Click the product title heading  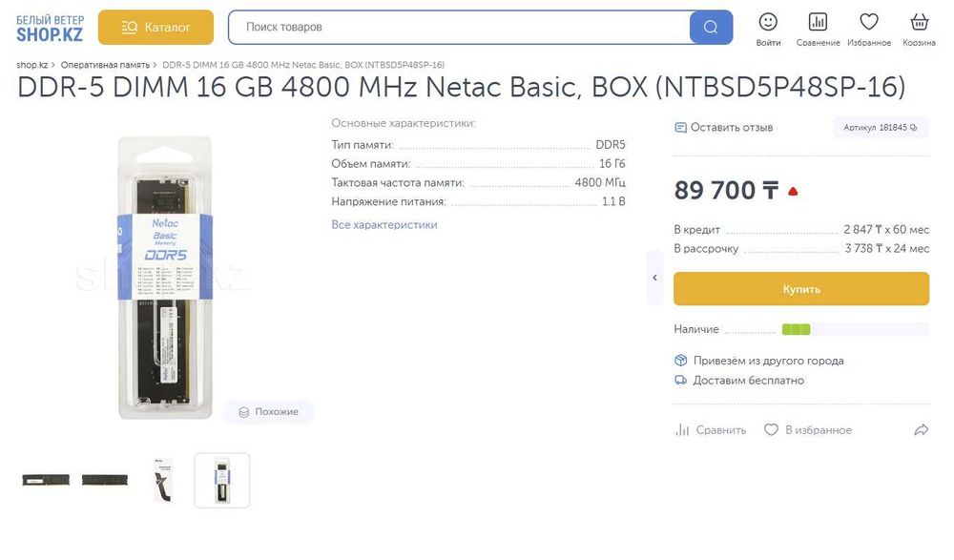pyautogui.click(x=461, y=88)
